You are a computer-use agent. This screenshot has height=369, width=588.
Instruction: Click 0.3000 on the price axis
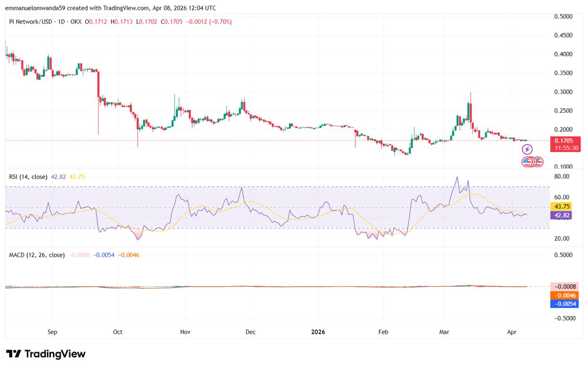pyautogui.click(x=563, y=92)
